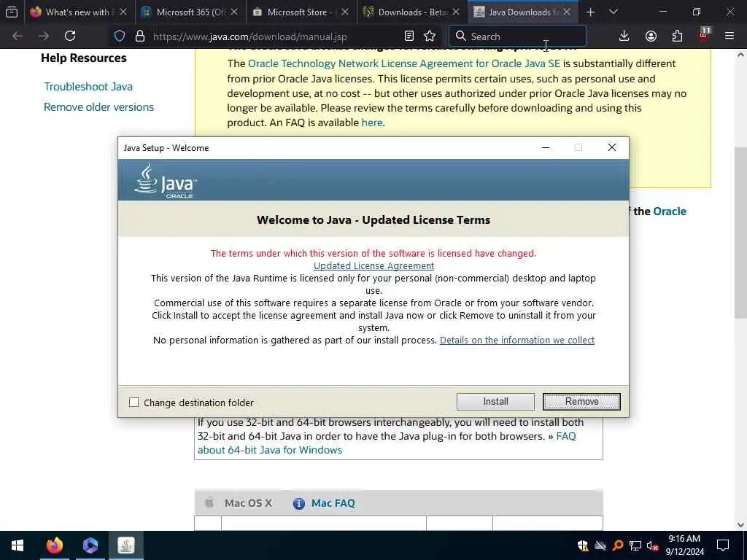
Task: Open the network tray icon
Action: pos(635,545)
